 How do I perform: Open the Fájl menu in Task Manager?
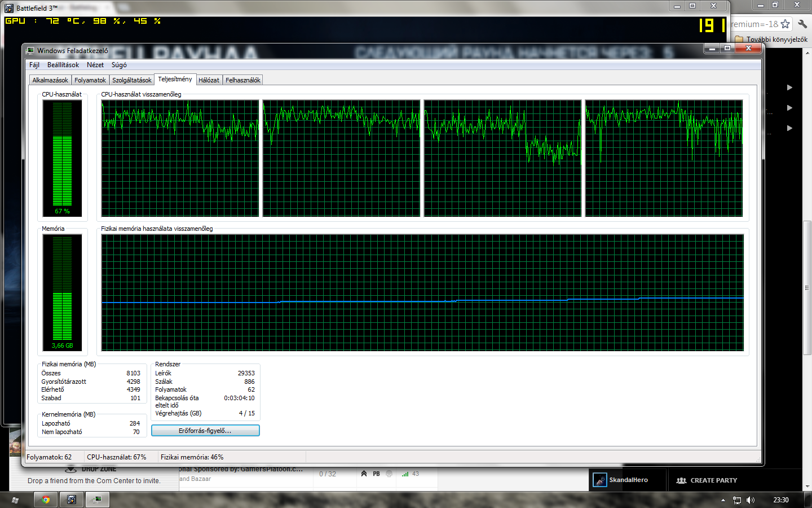pos(34,65)
